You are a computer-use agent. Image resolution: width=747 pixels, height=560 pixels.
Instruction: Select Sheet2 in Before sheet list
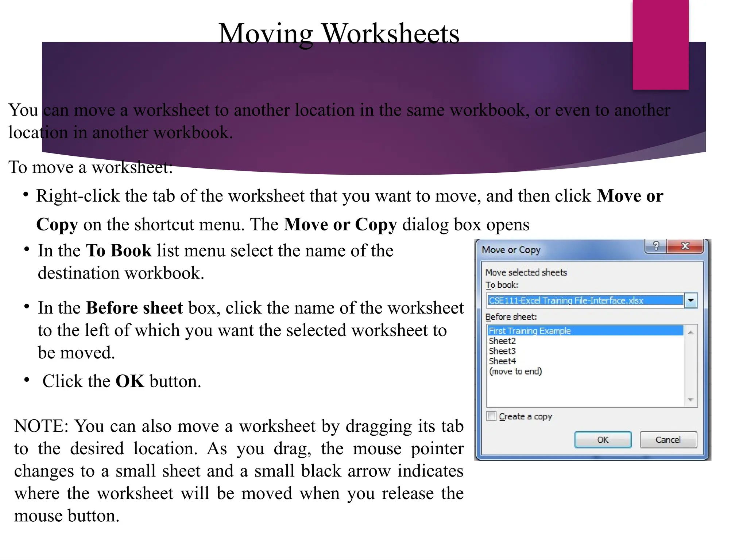tap(502, 341)
